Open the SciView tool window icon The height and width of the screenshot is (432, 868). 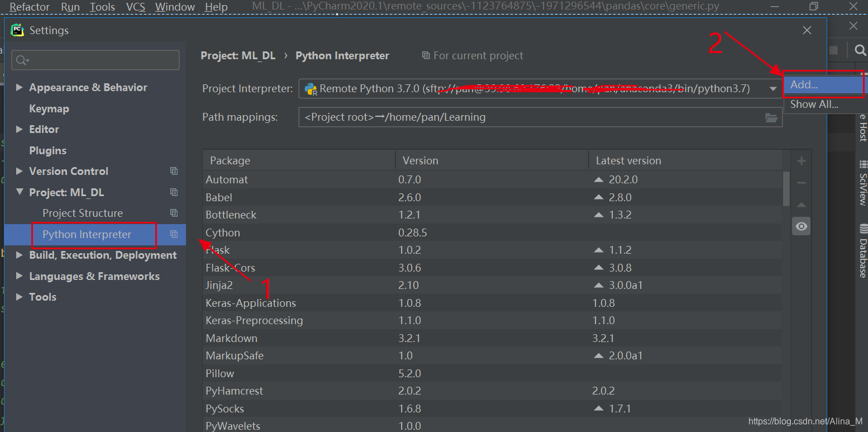pos(863,165)
